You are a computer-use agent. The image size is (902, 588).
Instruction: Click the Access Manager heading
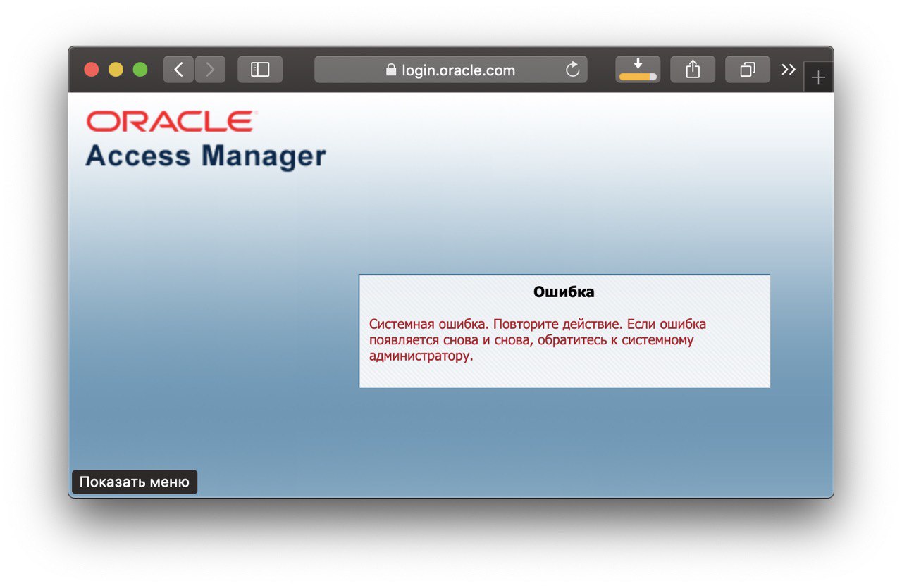206,156
